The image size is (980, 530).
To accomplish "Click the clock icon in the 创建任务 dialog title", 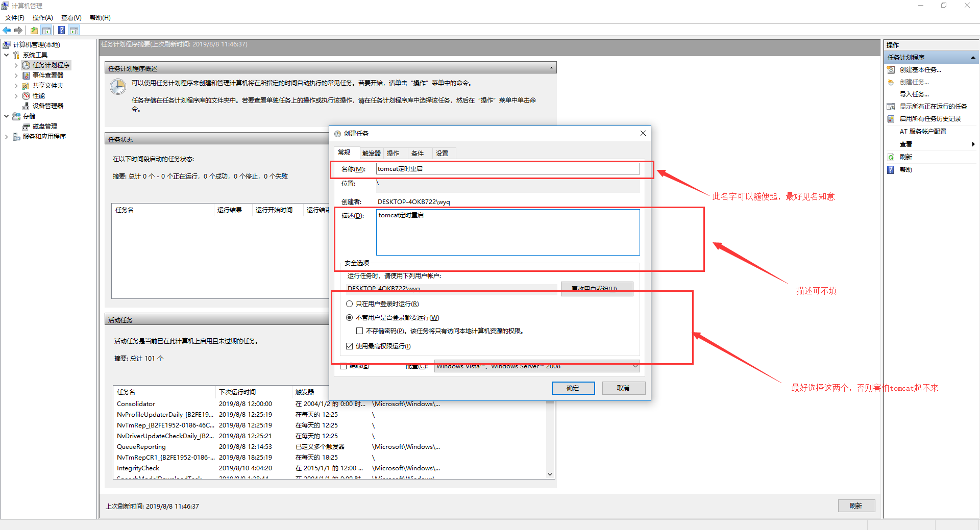I will click(x=337, y=134).
